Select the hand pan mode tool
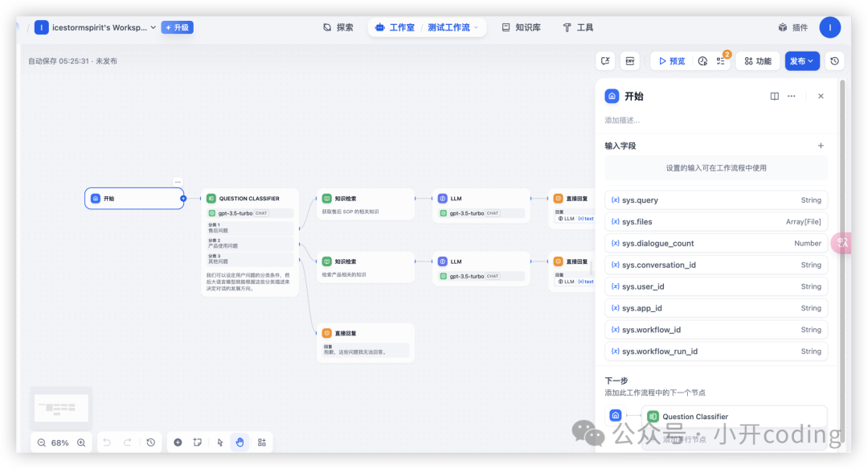The width and height of the screenshot is (868, 469). tap(240, 442)
